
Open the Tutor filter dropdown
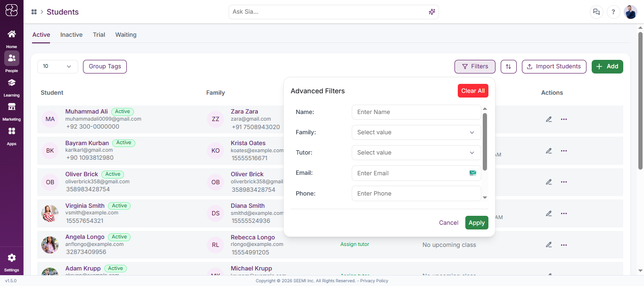[416, 153]
